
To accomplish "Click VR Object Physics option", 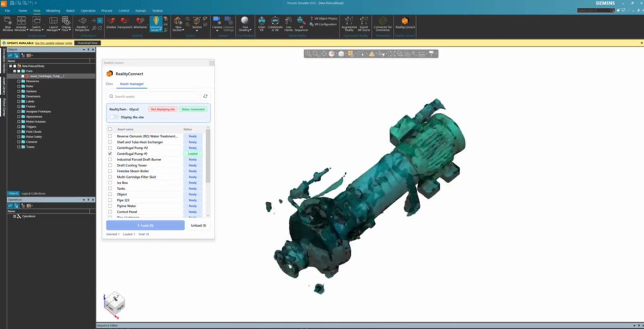I will click(x=323, y=19).
